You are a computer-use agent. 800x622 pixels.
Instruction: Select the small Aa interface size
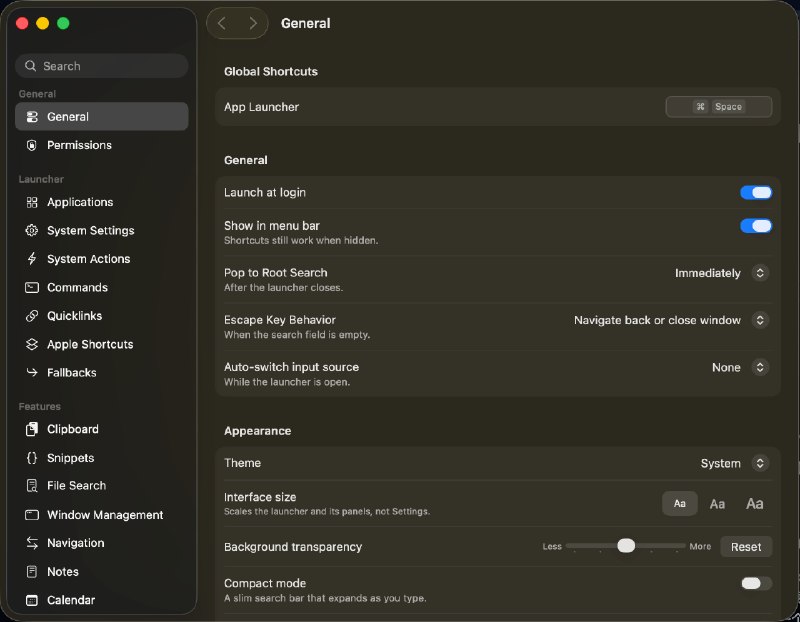pyautogui.click(x=680, y=504)
